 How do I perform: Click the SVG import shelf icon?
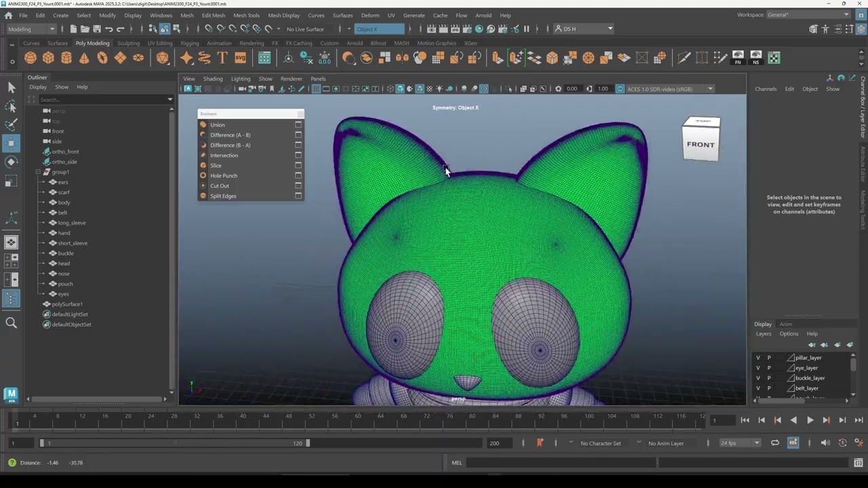click(240, 58)
